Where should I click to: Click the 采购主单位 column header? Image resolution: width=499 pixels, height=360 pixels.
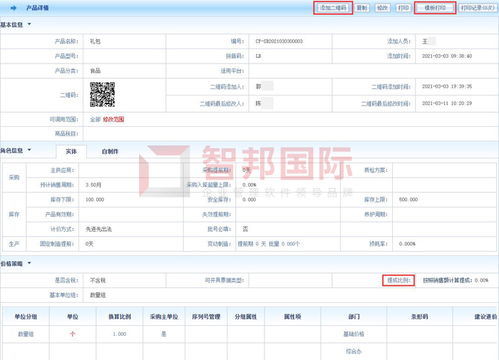coord(164,317)
